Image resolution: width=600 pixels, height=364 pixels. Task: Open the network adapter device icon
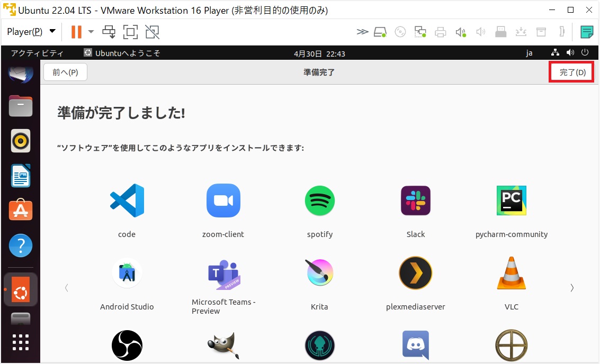[x=420, y=32]
